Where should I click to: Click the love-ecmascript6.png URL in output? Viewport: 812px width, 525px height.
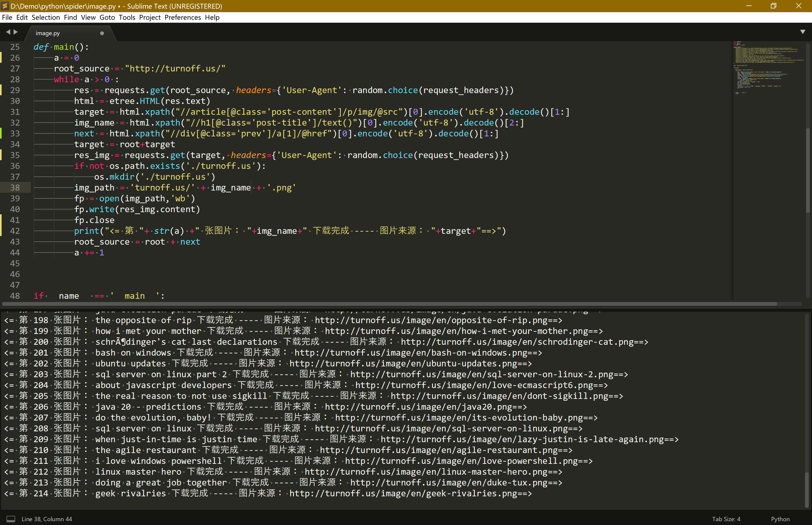[x=474, y=385]
